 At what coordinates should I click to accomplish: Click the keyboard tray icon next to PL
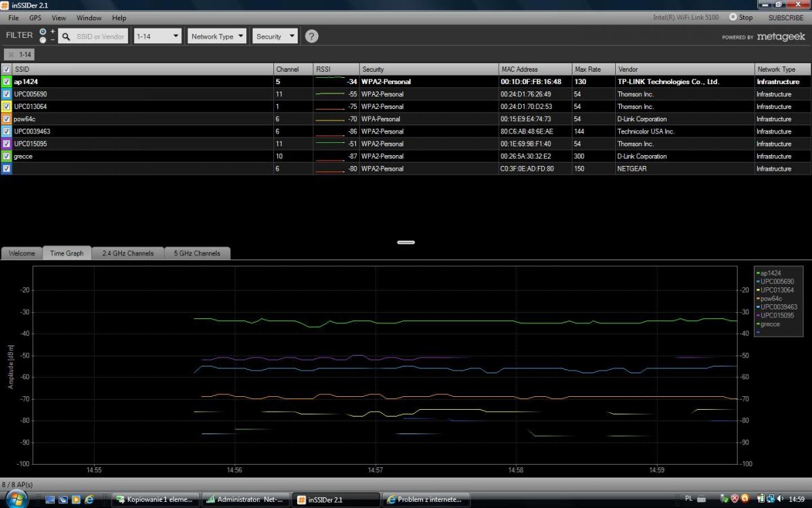click(x=702, y=499)
